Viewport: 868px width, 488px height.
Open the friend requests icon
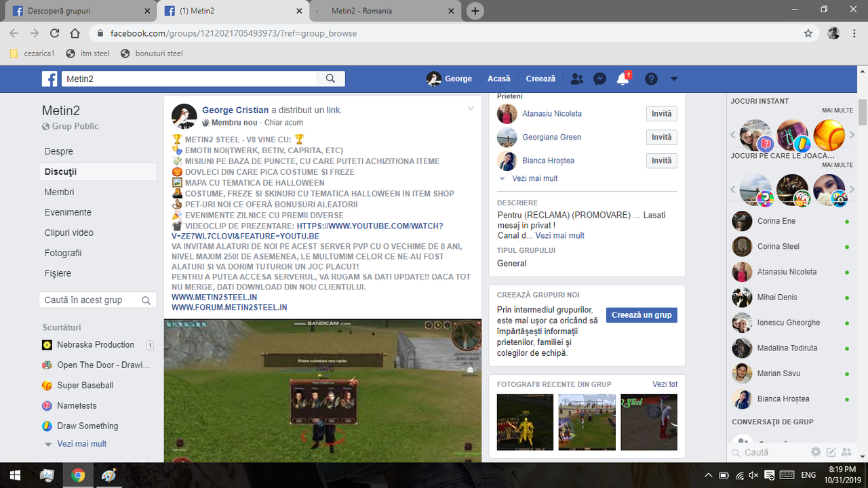point(577,79)
